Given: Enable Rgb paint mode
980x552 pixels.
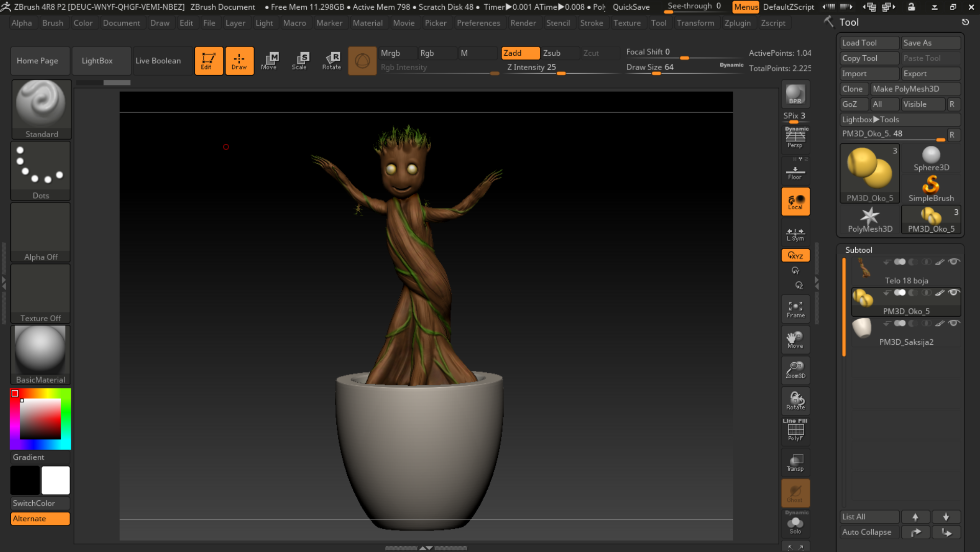Looking at the screenshot, I should coord(437,53).
